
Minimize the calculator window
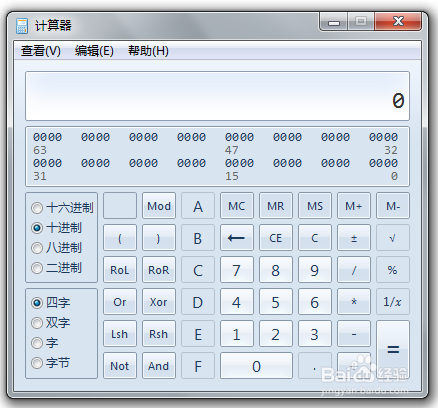click(334, 22)
